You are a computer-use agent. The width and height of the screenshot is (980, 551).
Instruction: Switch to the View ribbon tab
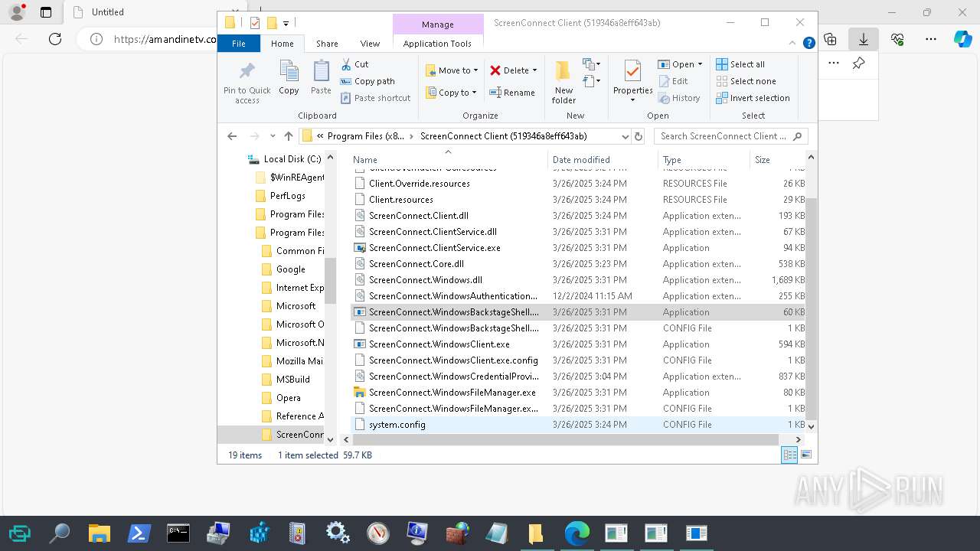point(370,44)
